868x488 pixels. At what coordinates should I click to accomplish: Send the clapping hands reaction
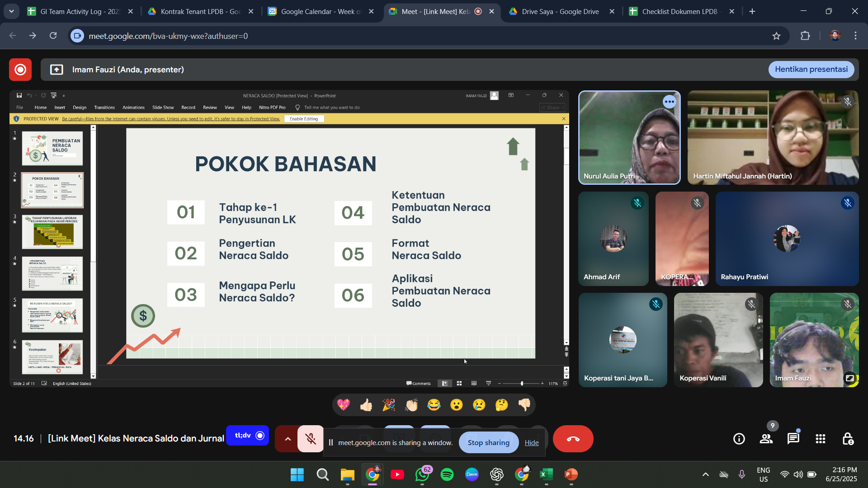411,405
